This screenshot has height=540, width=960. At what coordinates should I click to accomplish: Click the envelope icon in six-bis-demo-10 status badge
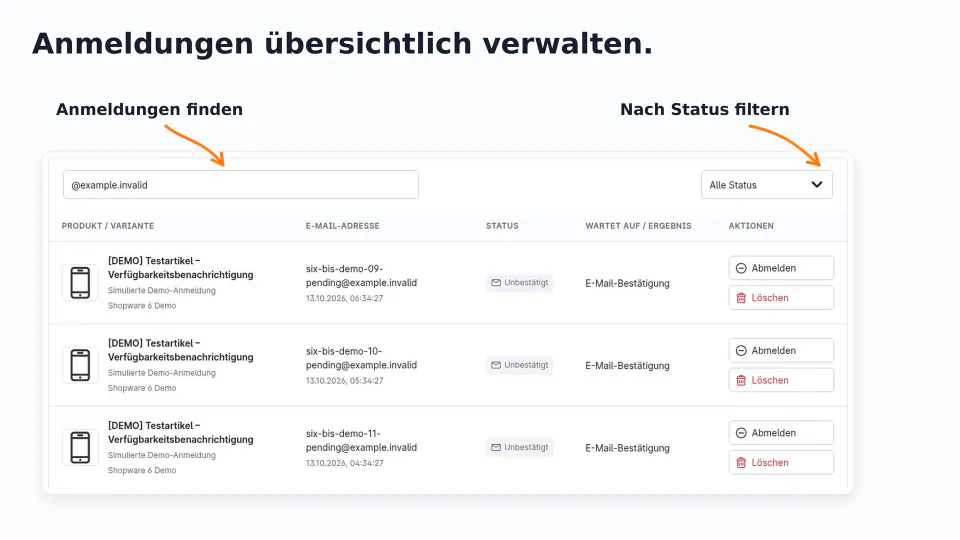tap(496, 365)
